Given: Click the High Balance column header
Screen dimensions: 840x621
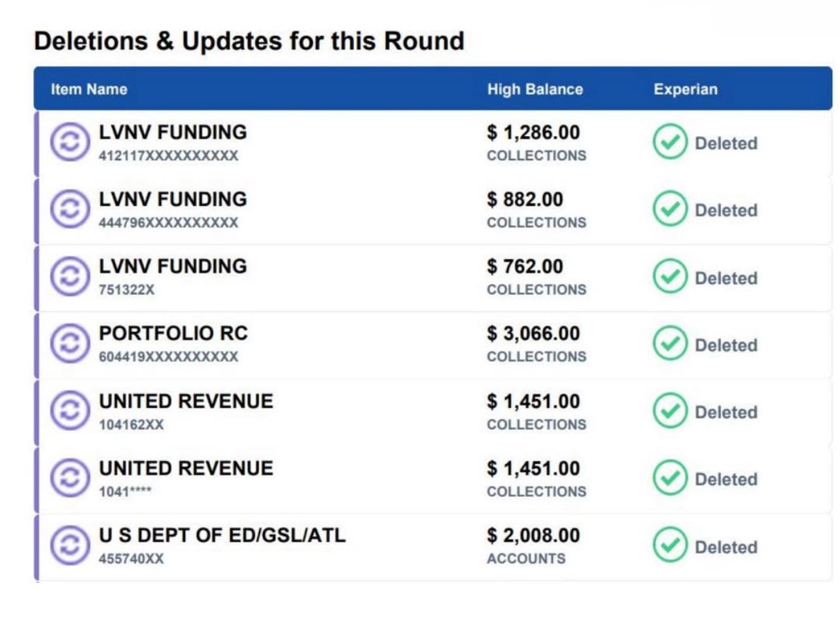Looking at the screenshot, I should click(x=534, y=90).
